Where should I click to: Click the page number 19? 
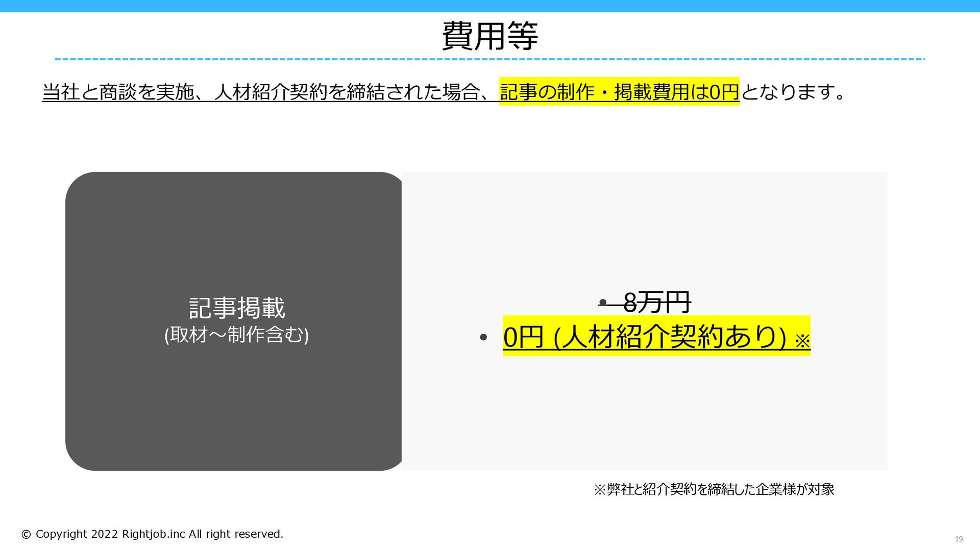click(959, 539)
